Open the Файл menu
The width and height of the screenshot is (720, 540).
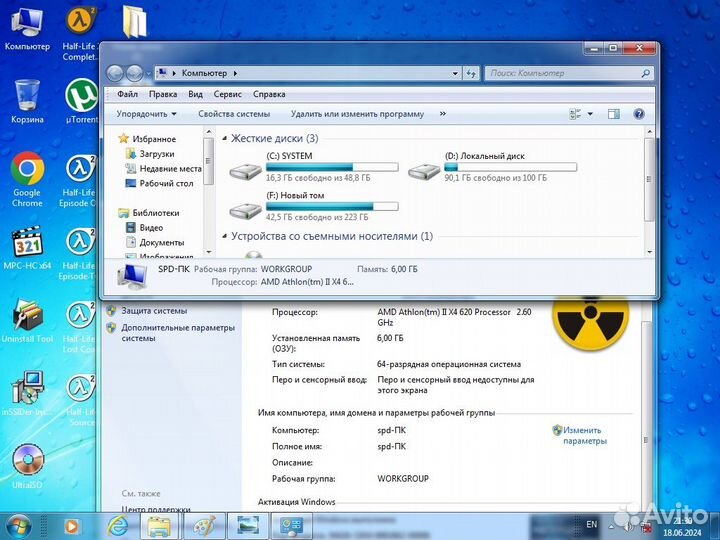(127, 94)
